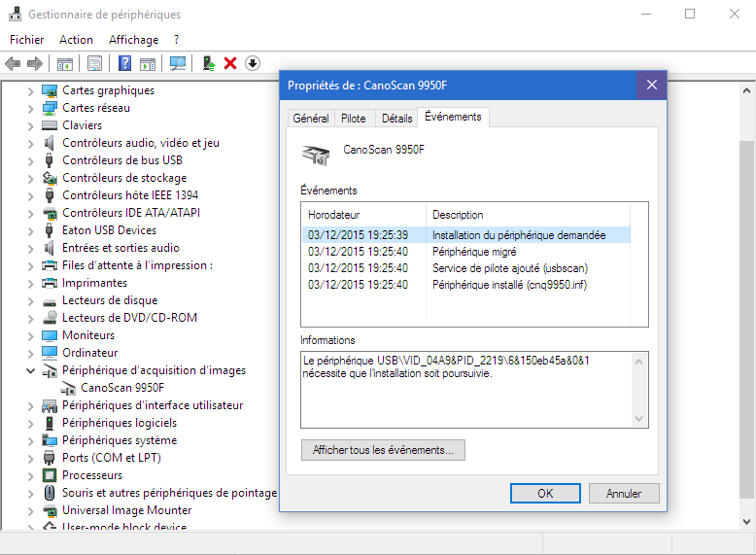Click the Souris et autres périphériques mouse icon

(x=50, y=493)
